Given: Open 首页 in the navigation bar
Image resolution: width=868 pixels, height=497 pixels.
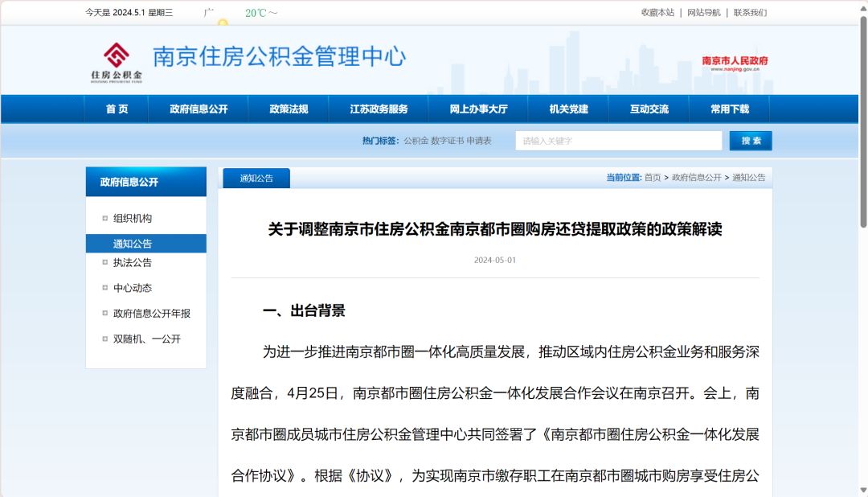Looking at the screenshot, I should click(x=117, y=109).
